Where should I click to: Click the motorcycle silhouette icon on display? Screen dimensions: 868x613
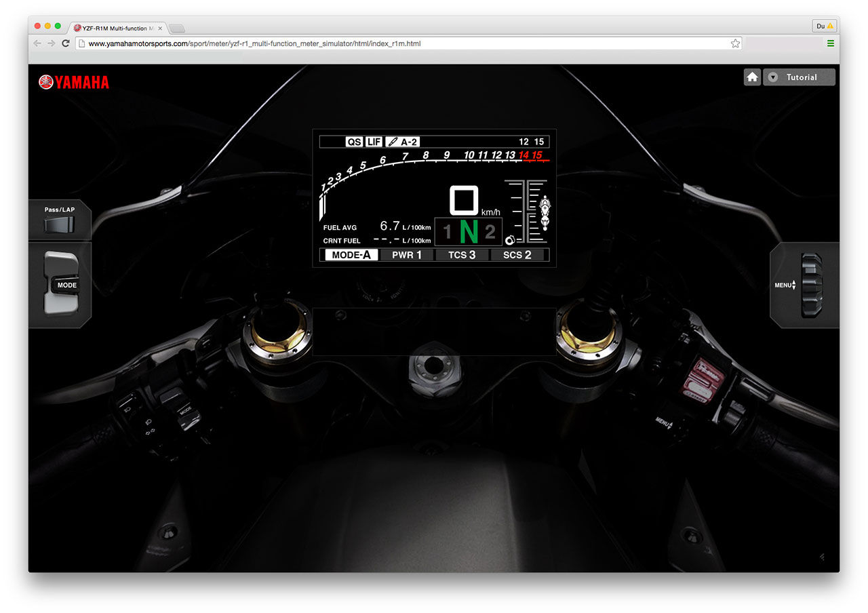544,212
